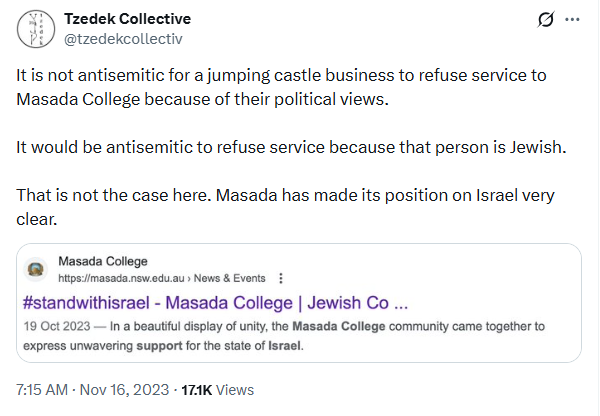Select the News & Events breadcrumb
The image size is (600, 416).
coord(230,278)
